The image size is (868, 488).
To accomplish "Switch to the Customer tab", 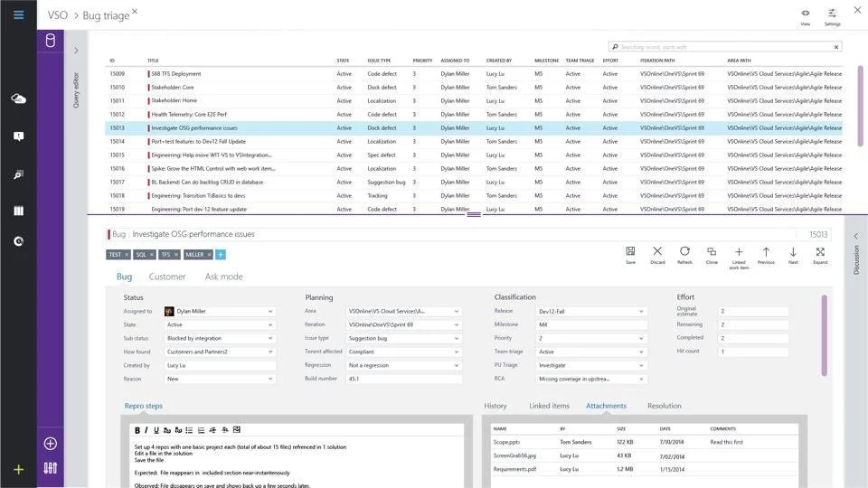I will coord(167,277).
